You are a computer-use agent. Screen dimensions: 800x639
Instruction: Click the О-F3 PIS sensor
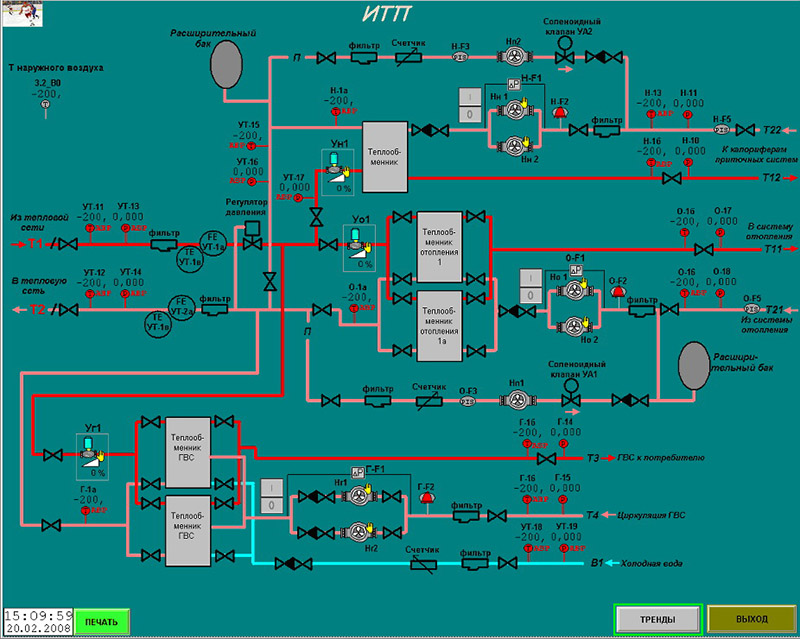(467, 401)
